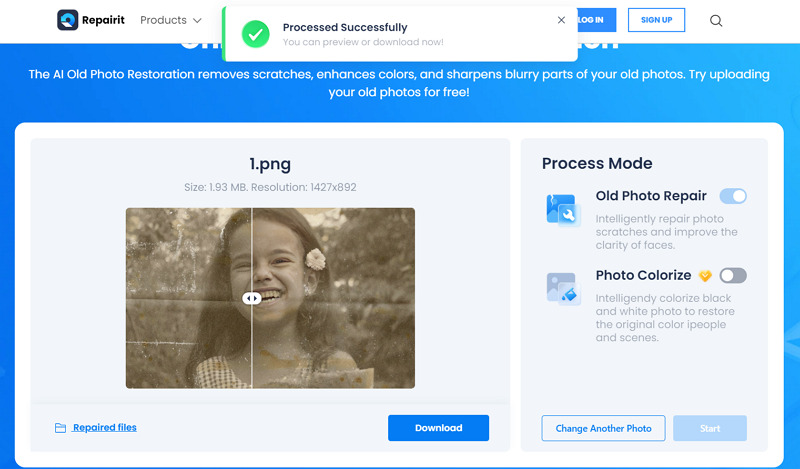Click the Log In button
The width and height of the screenshot is (800, 469).
tap(592, 20)
